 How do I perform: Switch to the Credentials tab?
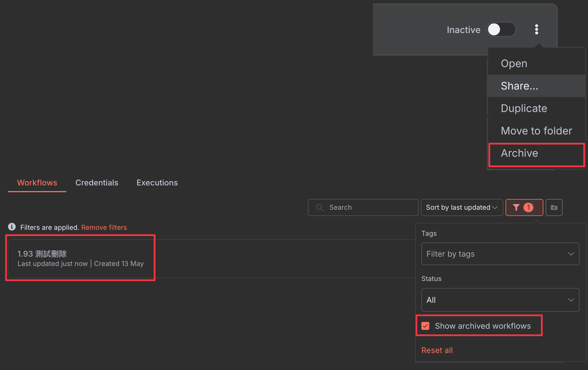97,183
